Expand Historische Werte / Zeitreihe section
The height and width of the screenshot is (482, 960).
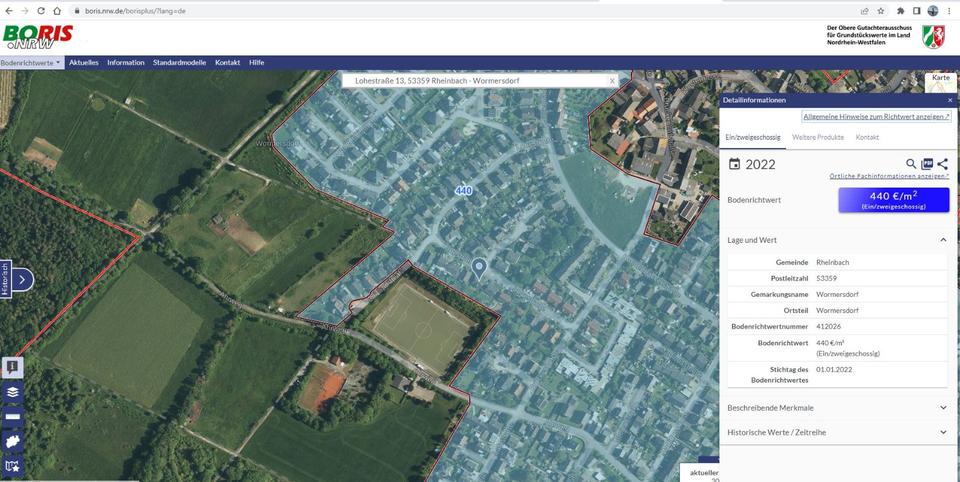click(x=942, y=432)
